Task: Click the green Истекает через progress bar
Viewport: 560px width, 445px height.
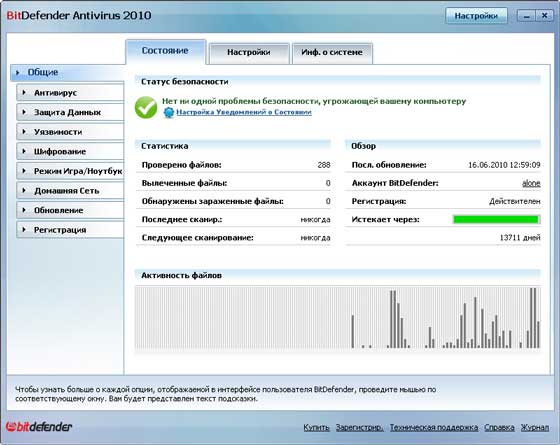Action: (496, 219)
